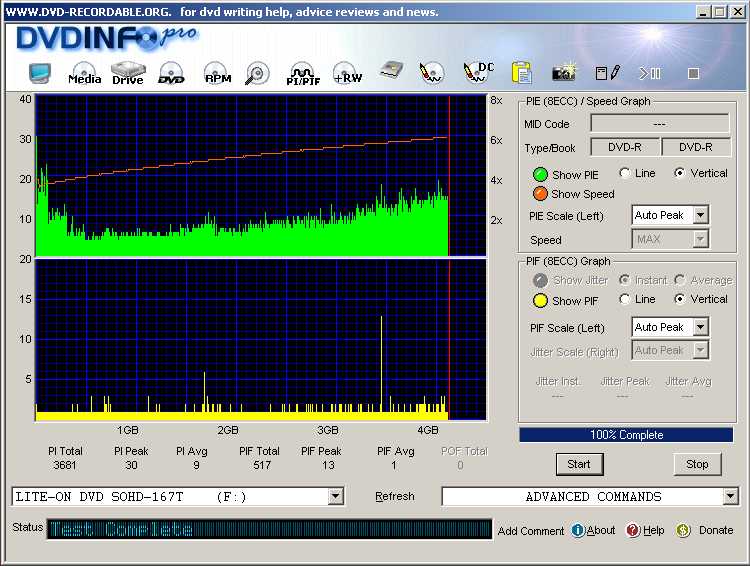The width and height of the screenshot is (750, 566).
Task: Click the POF Total label
Action: (x=464, y=451)
